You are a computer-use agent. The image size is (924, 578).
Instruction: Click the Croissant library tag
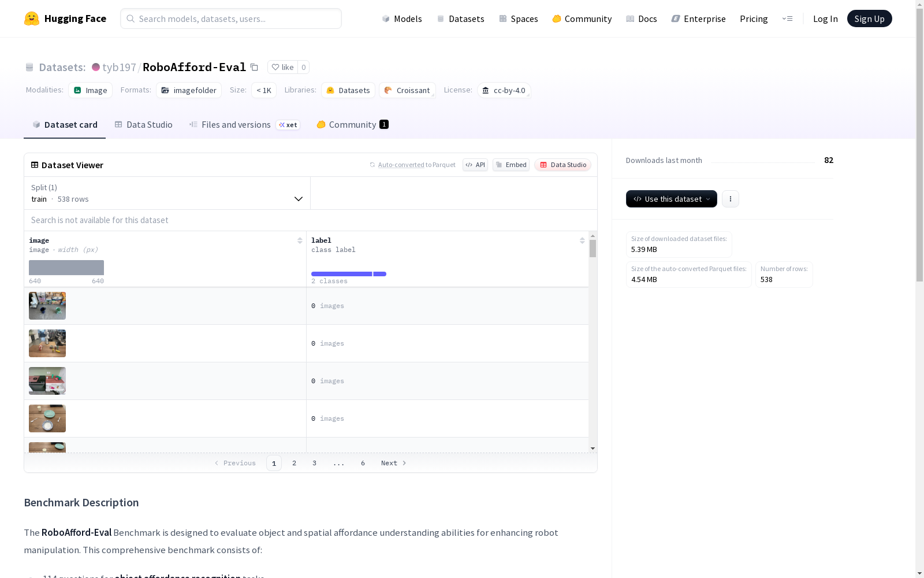407,90
